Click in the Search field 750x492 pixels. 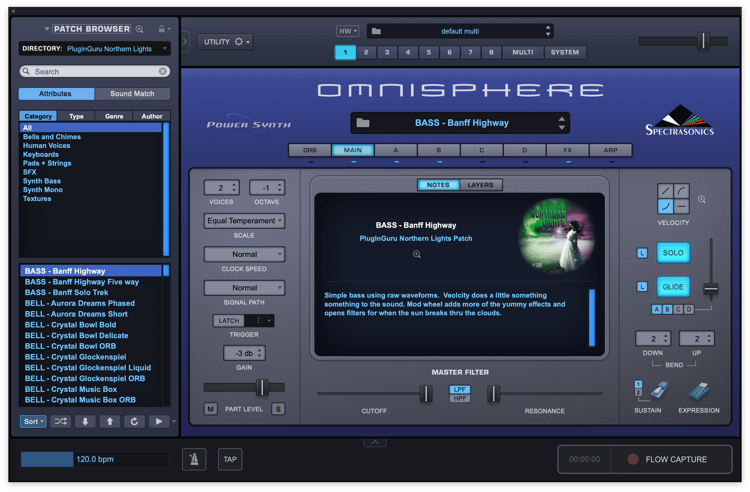tap(95, 71)
